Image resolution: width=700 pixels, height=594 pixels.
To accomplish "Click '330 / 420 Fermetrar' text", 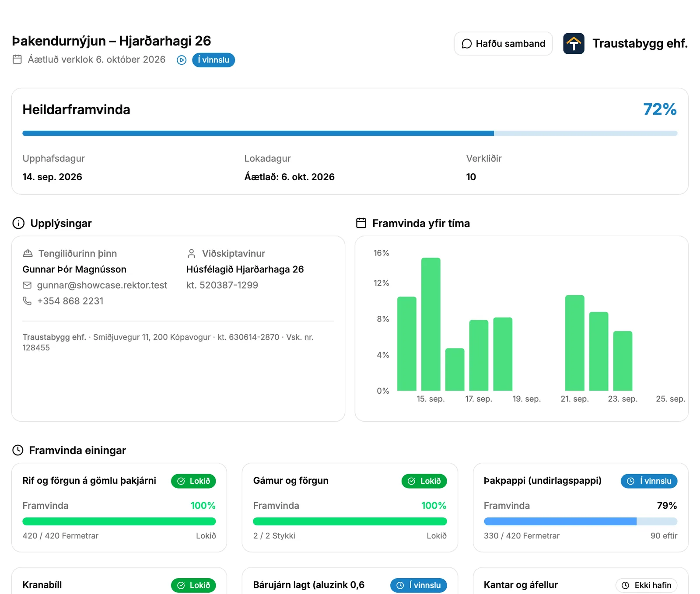I will 521,536.
